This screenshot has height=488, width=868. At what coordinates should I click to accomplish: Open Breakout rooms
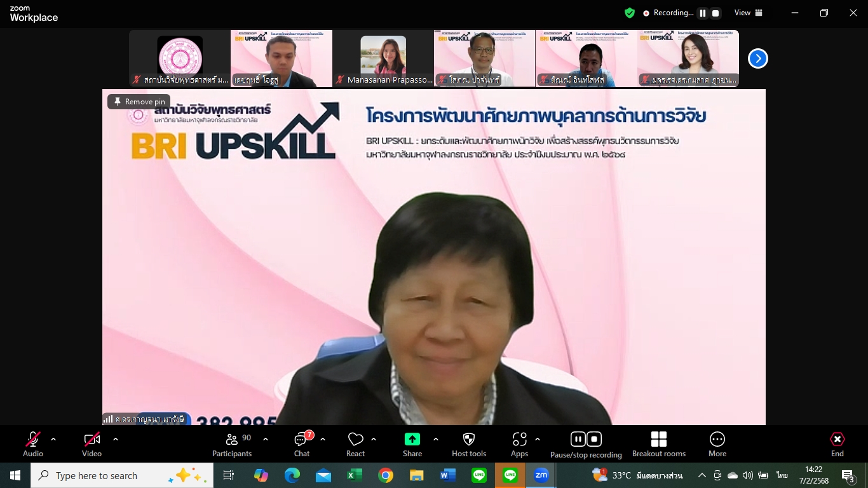click(659, 444)
